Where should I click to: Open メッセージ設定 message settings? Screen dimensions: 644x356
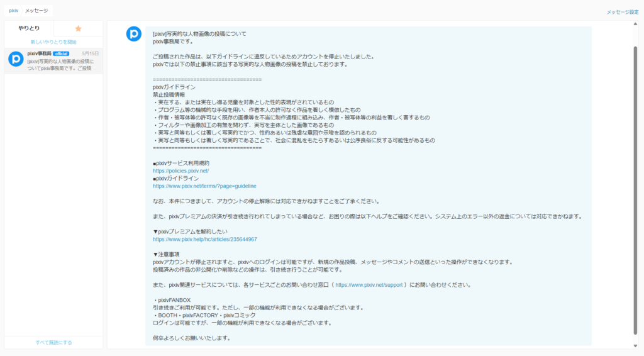click(x=622, y=13)
